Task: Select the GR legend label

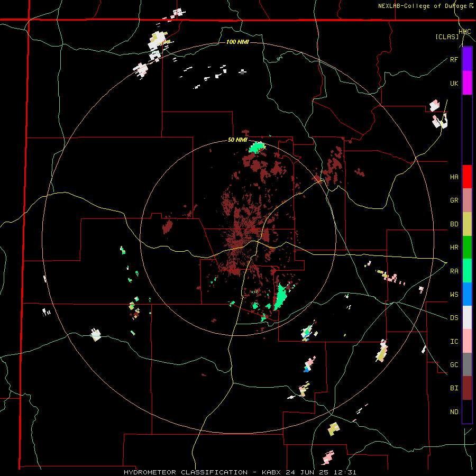Action: (454, 200)
